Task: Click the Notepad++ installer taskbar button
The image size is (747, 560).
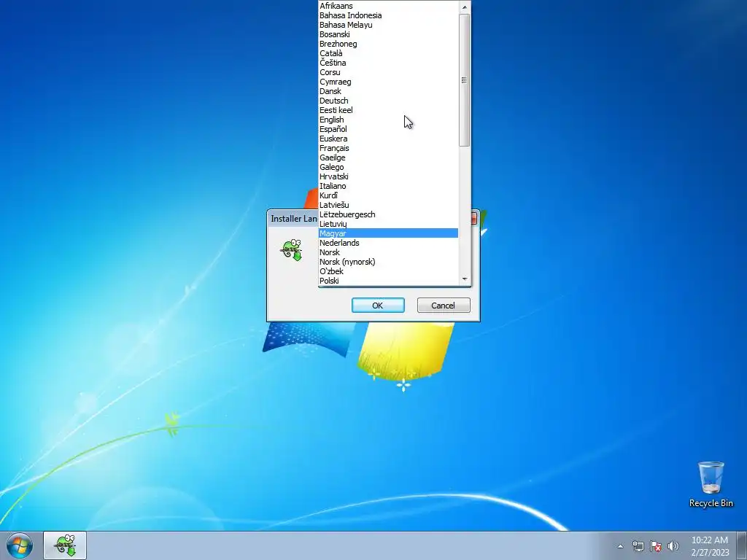Action: tap(65, 545)
